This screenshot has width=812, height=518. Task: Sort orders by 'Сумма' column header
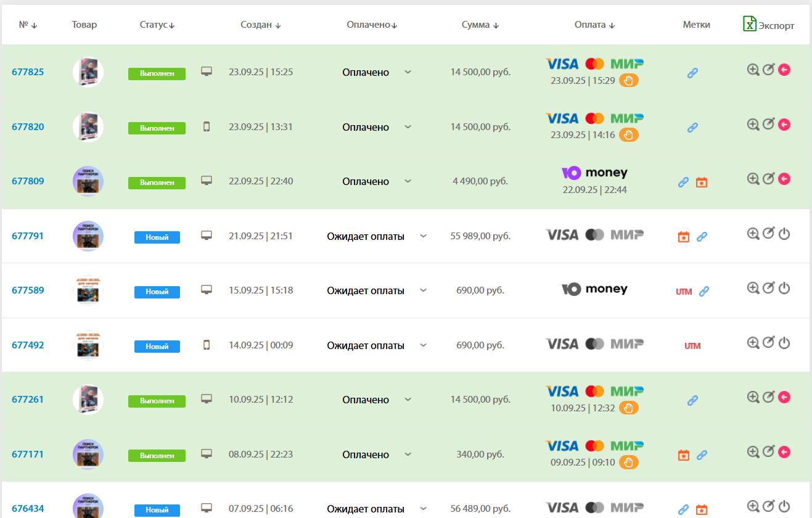coord(480,25)
